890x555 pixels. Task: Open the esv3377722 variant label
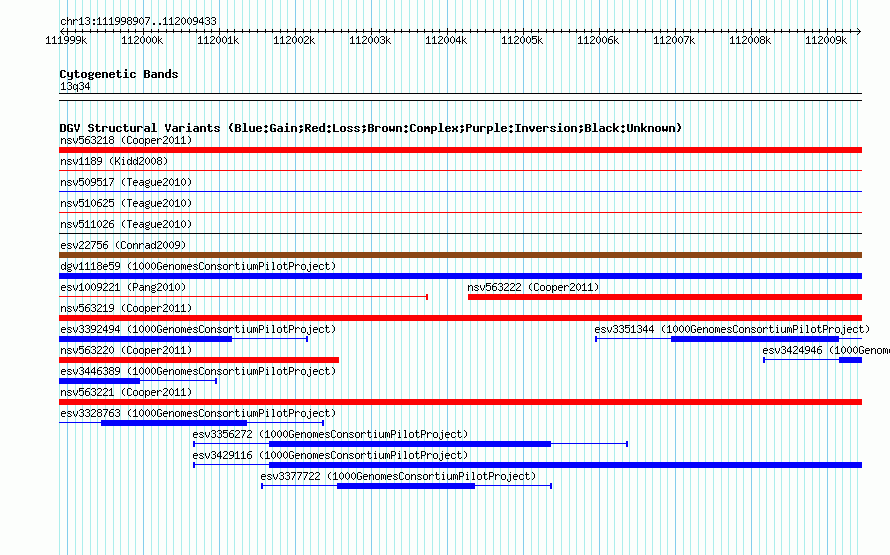(398, 477)
